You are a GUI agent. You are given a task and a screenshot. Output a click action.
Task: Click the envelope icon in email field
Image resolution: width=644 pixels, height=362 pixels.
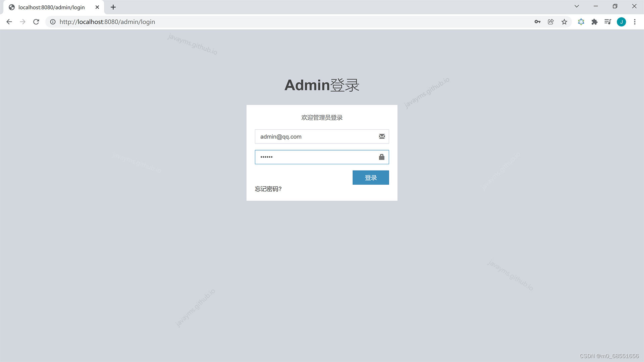click(x=382, y=136)
